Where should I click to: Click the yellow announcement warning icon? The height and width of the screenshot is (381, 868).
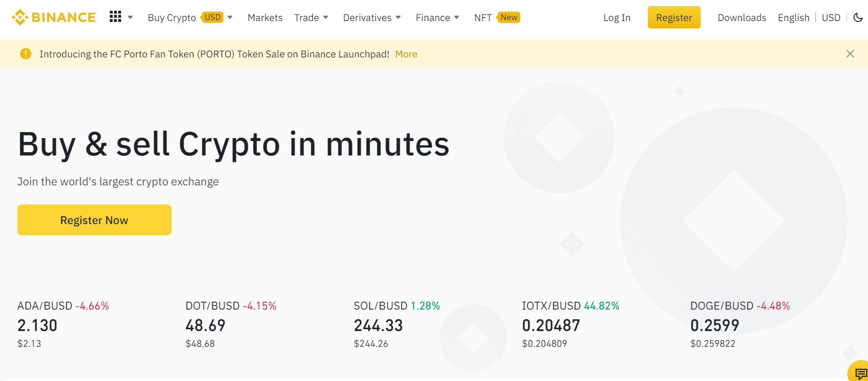point(26,54)
